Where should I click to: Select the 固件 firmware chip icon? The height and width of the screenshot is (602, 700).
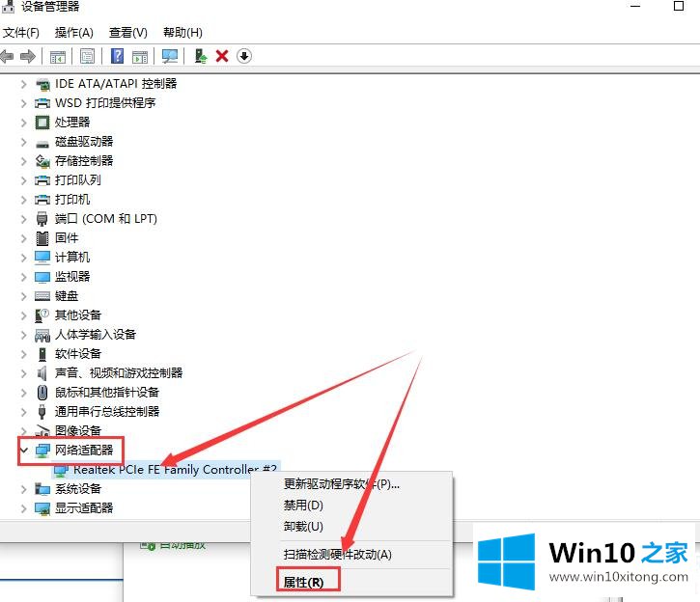coord(42,238)
